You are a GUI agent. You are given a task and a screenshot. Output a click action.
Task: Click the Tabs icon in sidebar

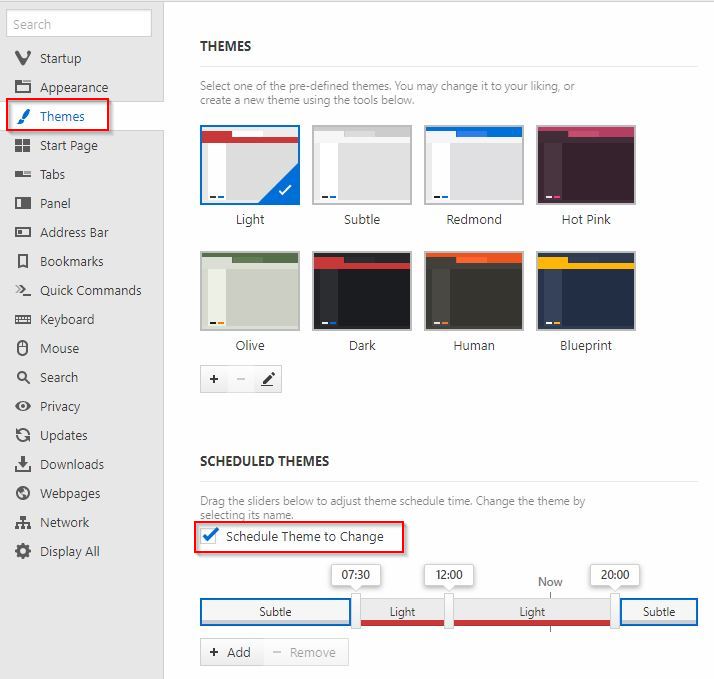point(23,174)
